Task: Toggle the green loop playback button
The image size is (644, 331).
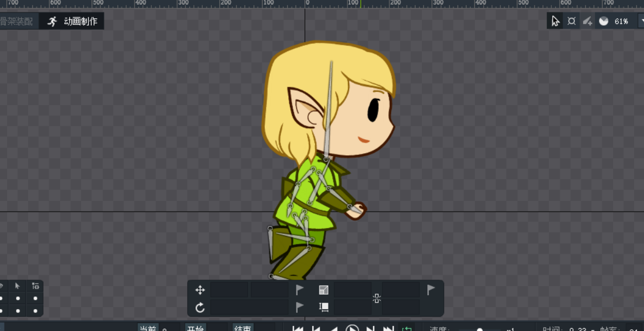Action: coord(407,329)
